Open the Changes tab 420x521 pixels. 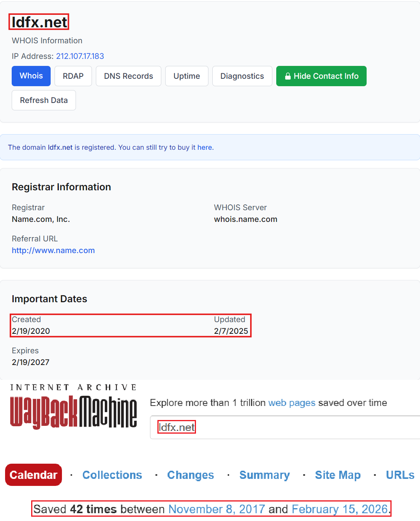pyautogui.click(x=190, y=475)
